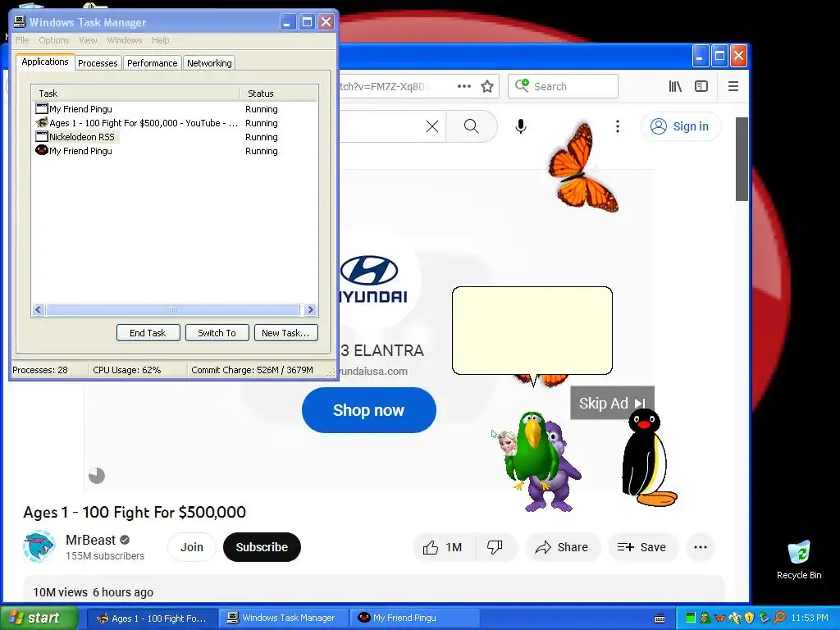This screenshot has height=630, width=840.
Task: Open the Task Manager View menu
Action: [88, 40]
